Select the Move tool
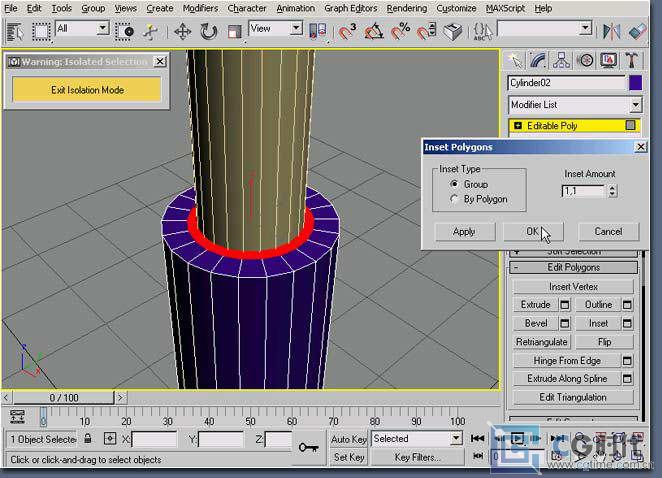The height and width of the screenshot is (478, 662). (x=183, y=32)
